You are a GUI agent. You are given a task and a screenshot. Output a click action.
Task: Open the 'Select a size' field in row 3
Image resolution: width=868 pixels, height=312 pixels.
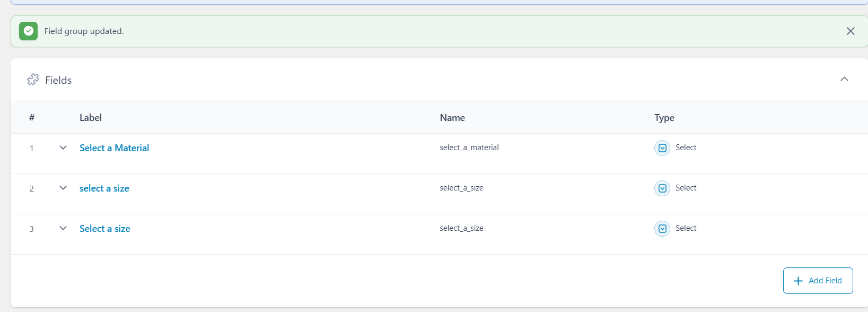[x=105, y=229]
